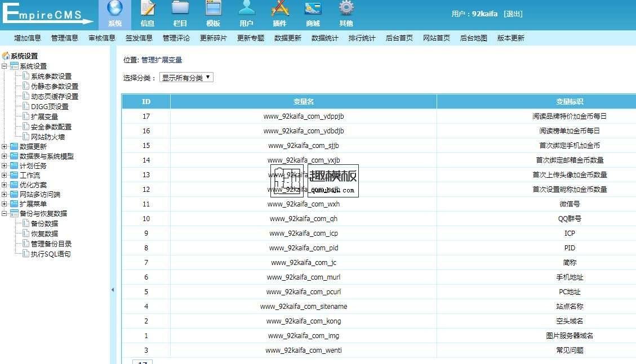
Task: Click the folder icon of 计划任务
Action: pyautogui.click(x=14, y=165)
